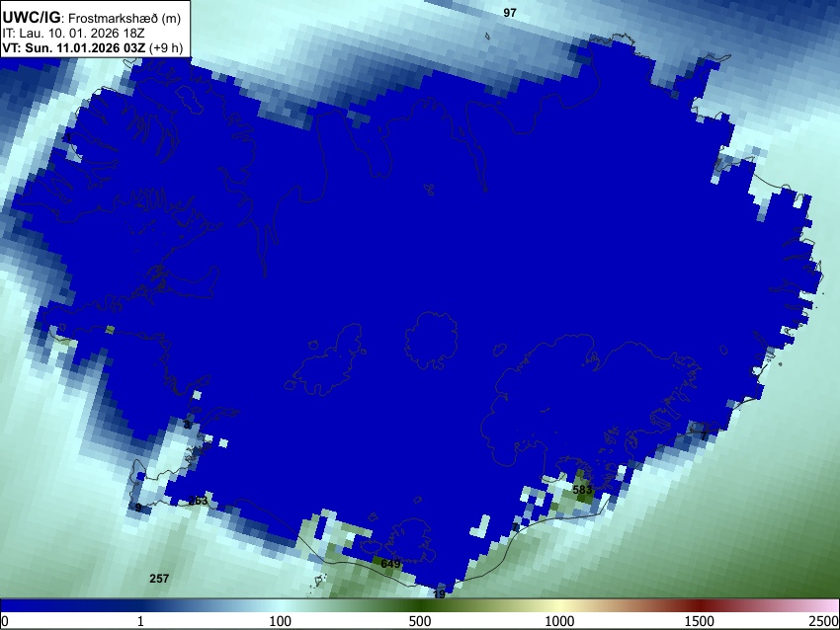Click the pale yellow section of the color scale
Screen dimensions: 840x630
point(559,605)
